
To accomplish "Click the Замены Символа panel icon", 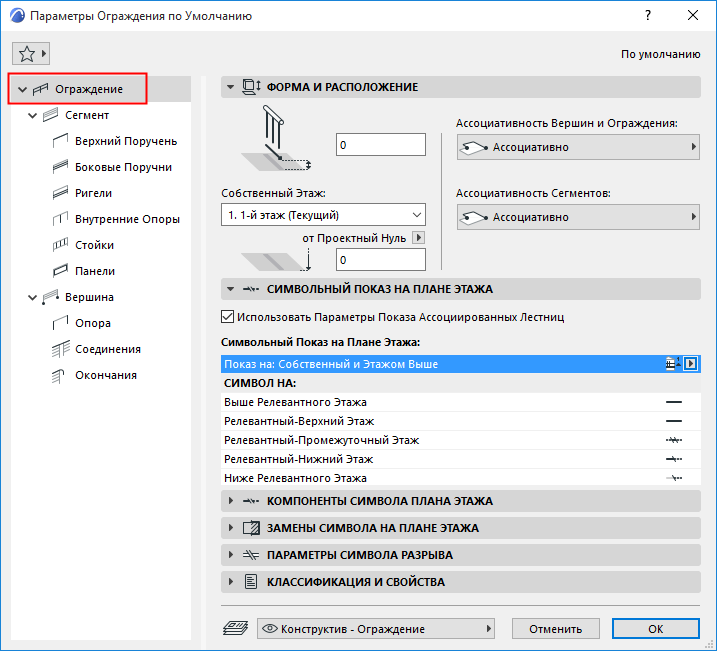I will point(251,528).
